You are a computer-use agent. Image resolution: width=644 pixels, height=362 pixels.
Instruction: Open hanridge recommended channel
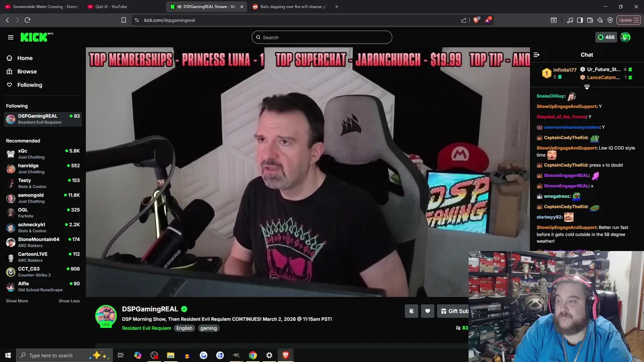click(43, 168)
